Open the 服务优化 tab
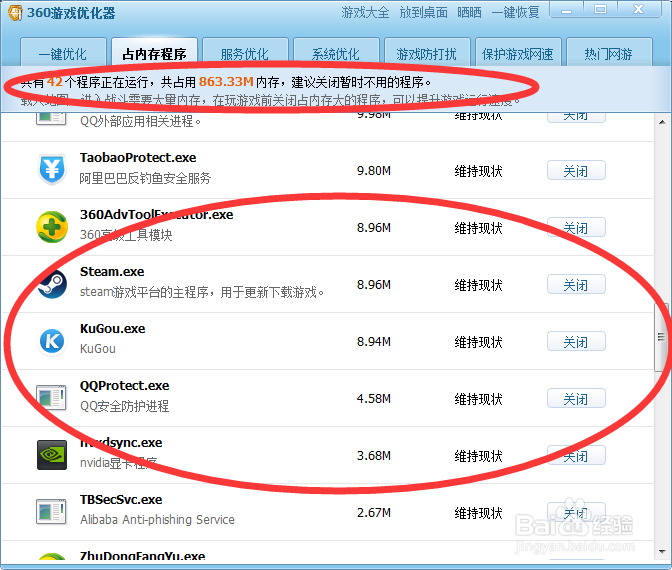 [245, 54]
